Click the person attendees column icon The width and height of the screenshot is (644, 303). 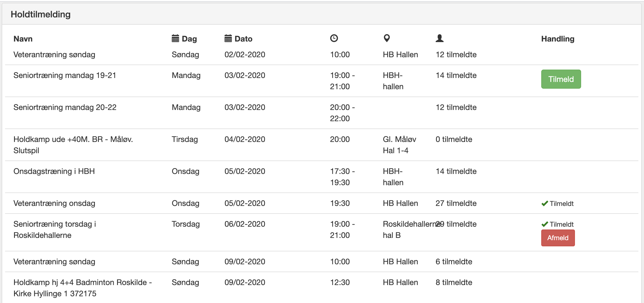439,38
